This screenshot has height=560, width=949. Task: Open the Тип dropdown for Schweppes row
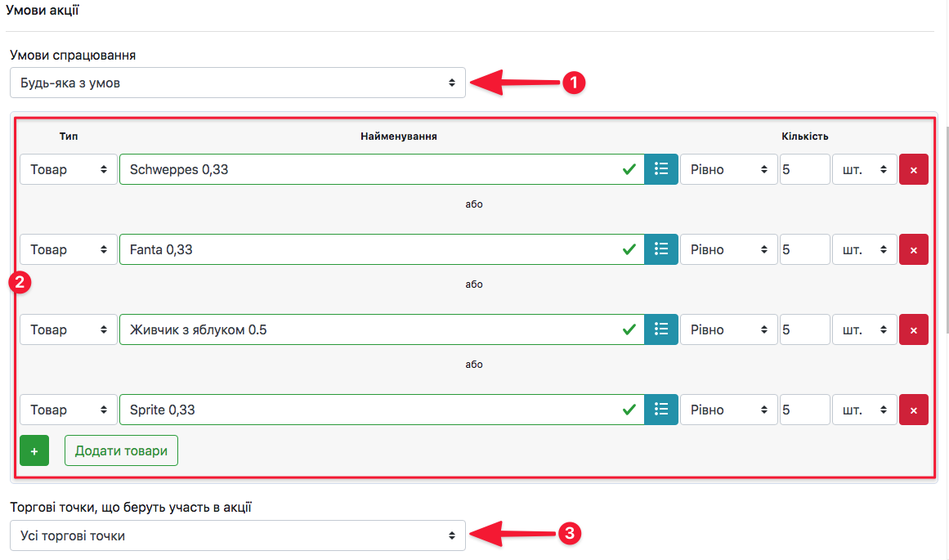click(x=69, y=169)
